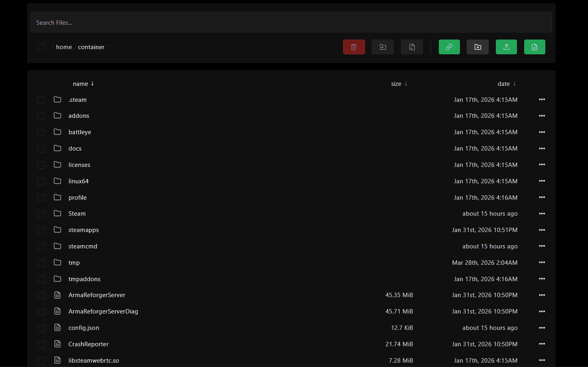Open the actions menu for config.json

pos(542,328)
